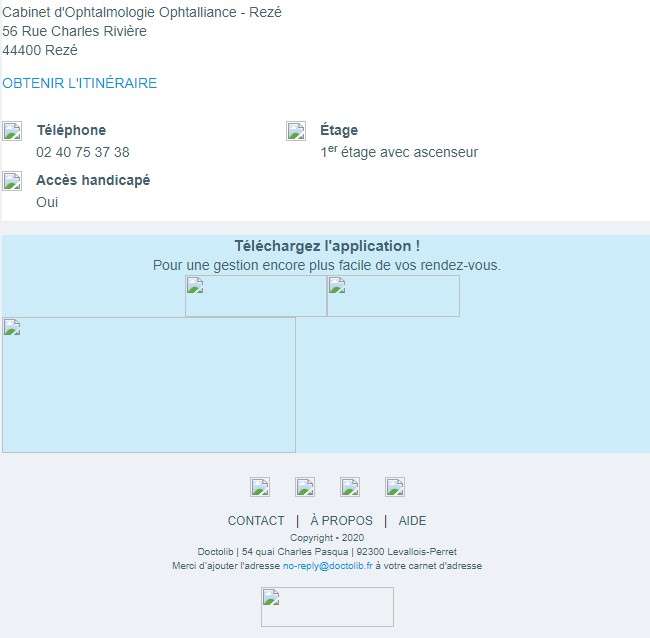Click the second app store badge image
The width and height of the screenshot is (650, 638).
point(393,296)
